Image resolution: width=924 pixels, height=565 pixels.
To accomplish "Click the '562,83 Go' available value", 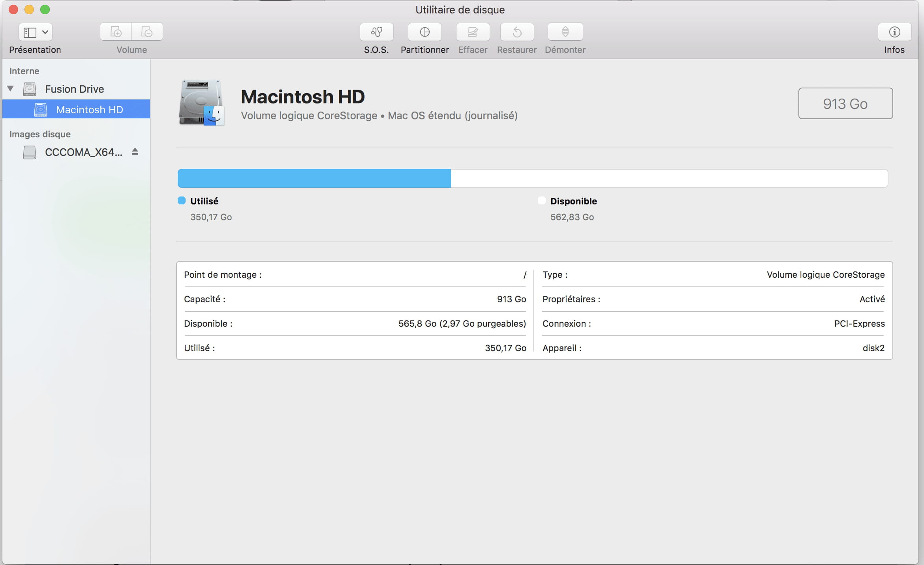I will 572,217.
